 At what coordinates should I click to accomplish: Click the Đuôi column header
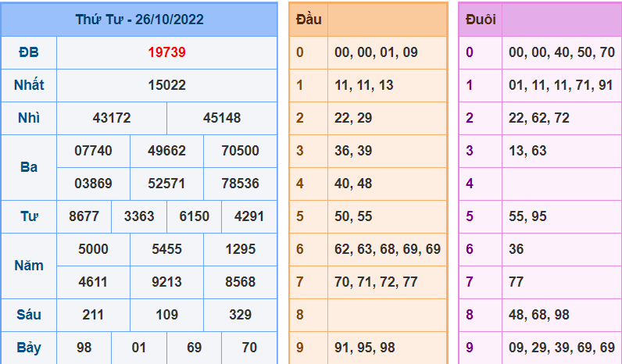[481, 20]
